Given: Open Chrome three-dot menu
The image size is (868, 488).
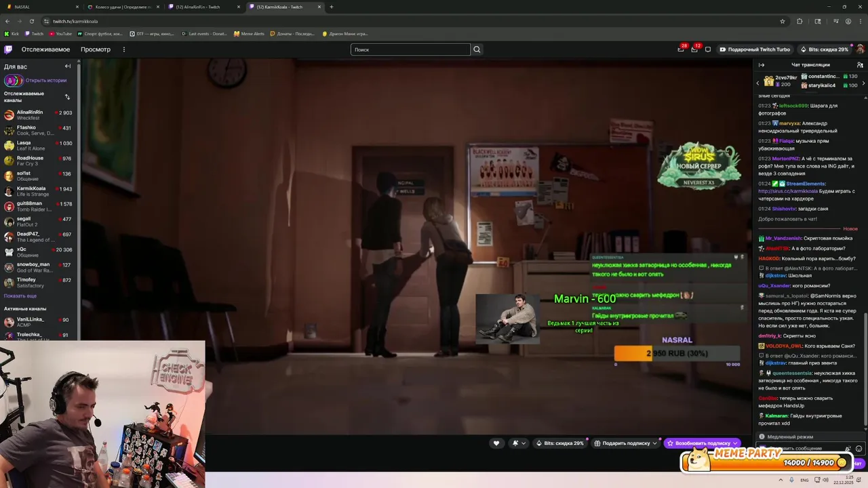Looking at the screenshot, I should pos(860,21).
